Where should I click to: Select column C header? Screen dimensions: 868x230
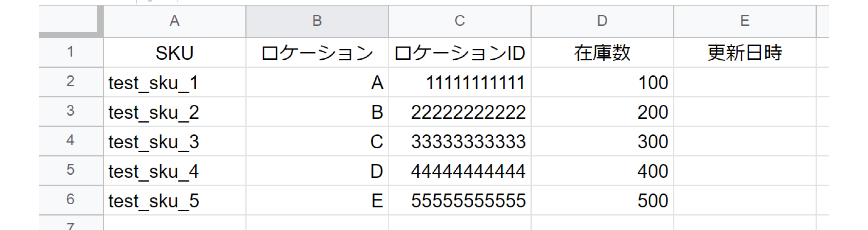pos(459,21)
